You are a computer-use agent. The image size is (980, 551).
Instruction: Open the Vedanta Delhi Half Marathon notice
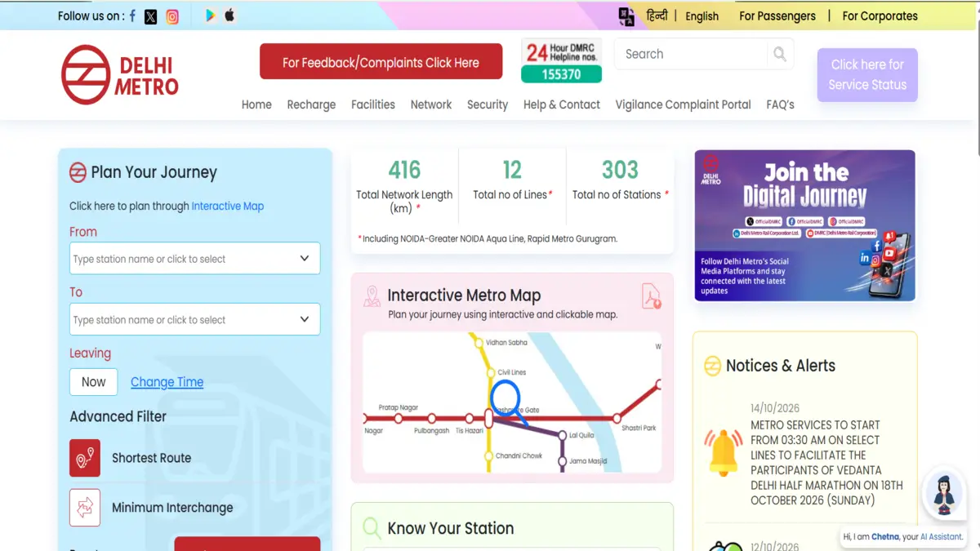tap(826, 463)
